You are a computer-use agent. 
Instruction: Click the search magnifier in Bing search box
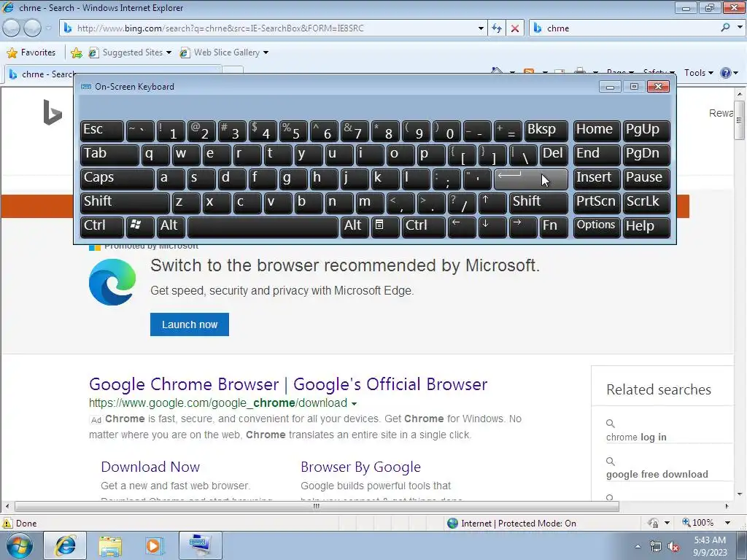(x=725, y=28)
